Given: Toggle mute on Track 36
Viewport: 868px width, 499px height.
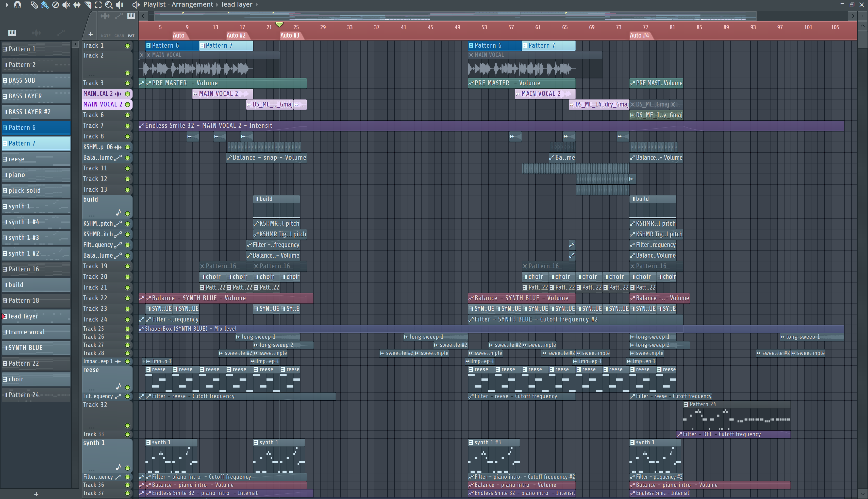Looking at the screenshot, I should 127,485.
